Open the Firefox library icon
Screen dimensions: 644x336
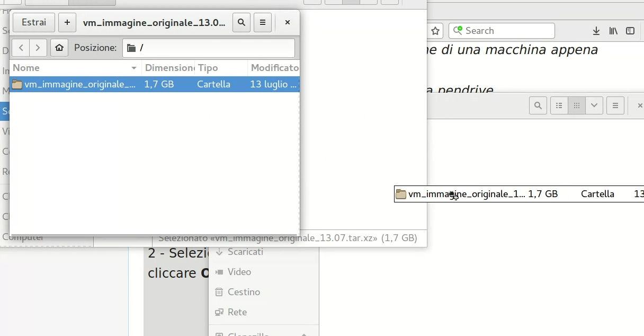[x=613, y=31]
